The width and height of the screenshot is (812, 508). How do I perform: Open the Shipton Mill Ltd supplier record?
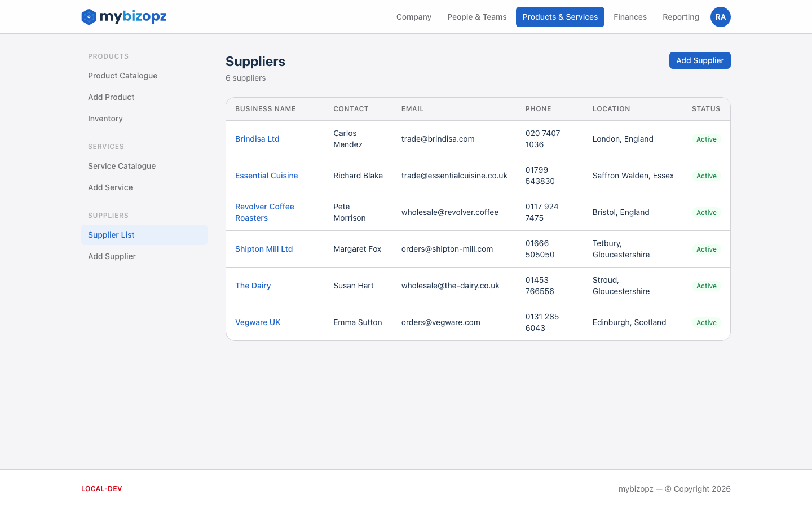pos(264,249)
